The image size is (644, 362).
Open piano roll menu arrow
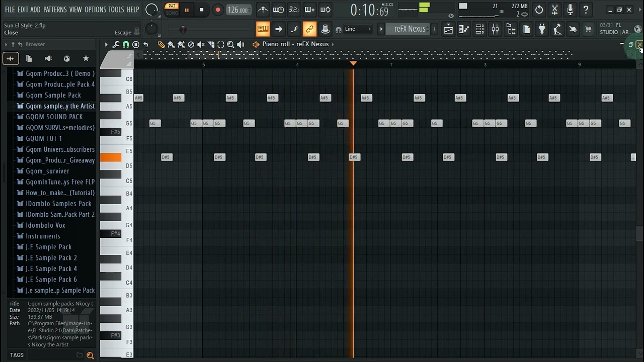pyautogui.click(x=106, y=45)
